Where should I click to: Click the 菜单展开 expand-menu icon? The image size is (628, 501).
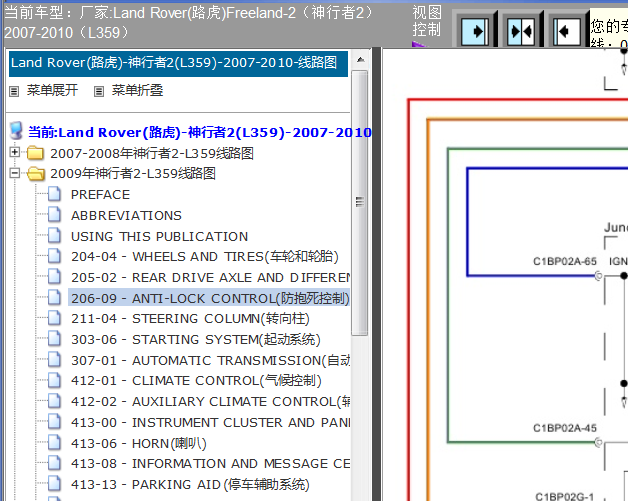(x=14, y=92)
